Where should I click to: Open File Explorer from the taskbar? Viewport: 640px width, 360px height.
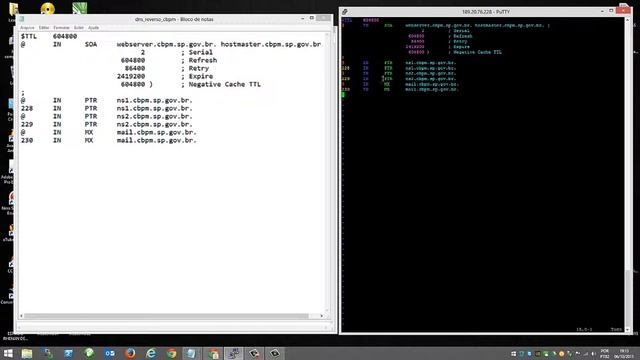pyautogui.click(x=27, y=353)
